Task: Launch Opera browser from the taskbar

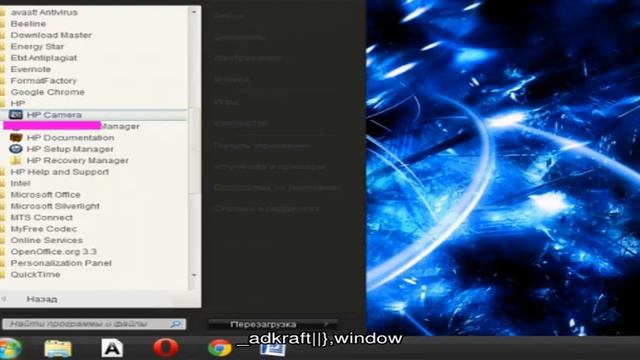Action: pyautogui.click(x=166, y=348)
